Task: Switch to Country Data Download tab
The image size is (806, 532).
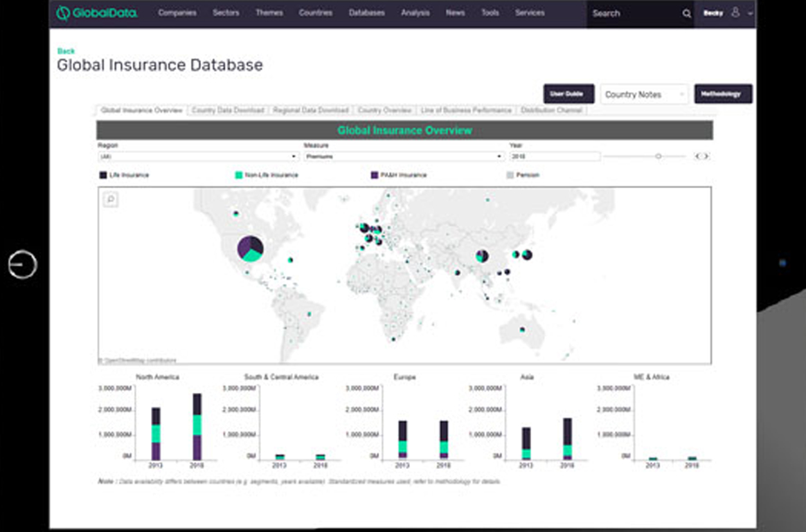Action: point(228,110)
